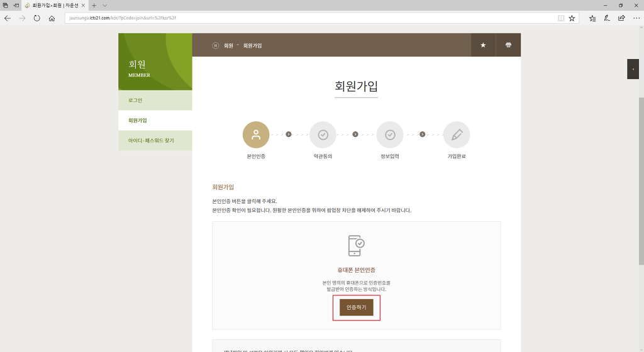644x352 pixels.
Task: Add this page to favorites
Action: click(572, 18)
